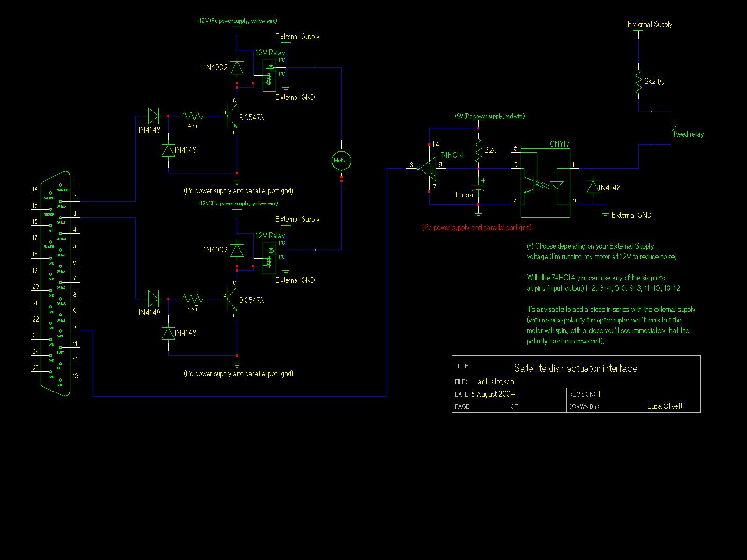This screenshot has width=747, height=560.
Task: Select the 22k pull-up resistor
Action: (478, 149)
